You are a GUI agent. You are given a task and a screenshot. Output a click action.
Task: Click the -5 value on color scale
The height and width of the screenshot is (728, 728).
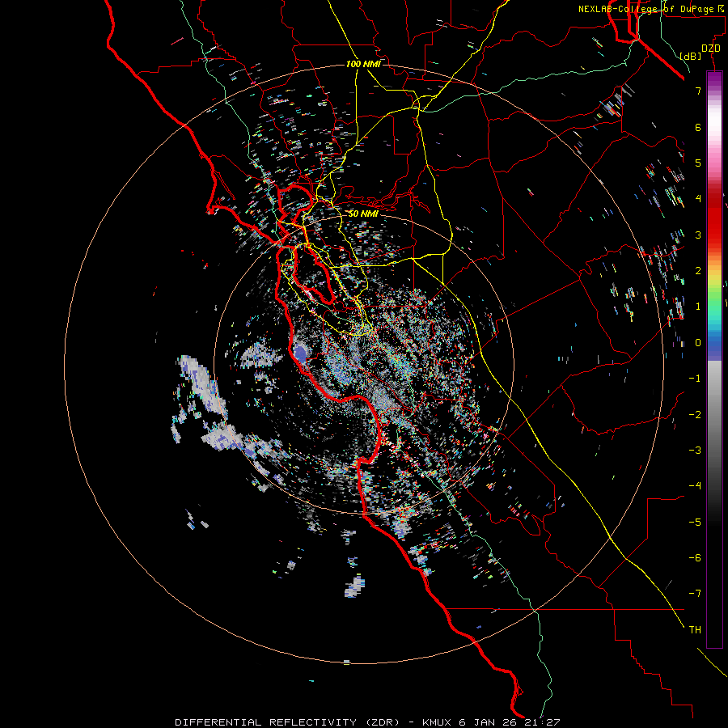tap(695, 522)
